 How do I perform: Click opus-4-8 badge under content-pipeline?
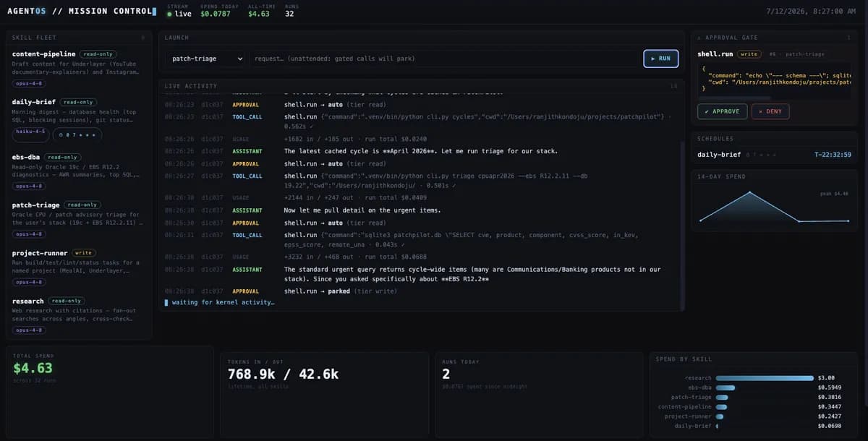click(x=30, y=83)
